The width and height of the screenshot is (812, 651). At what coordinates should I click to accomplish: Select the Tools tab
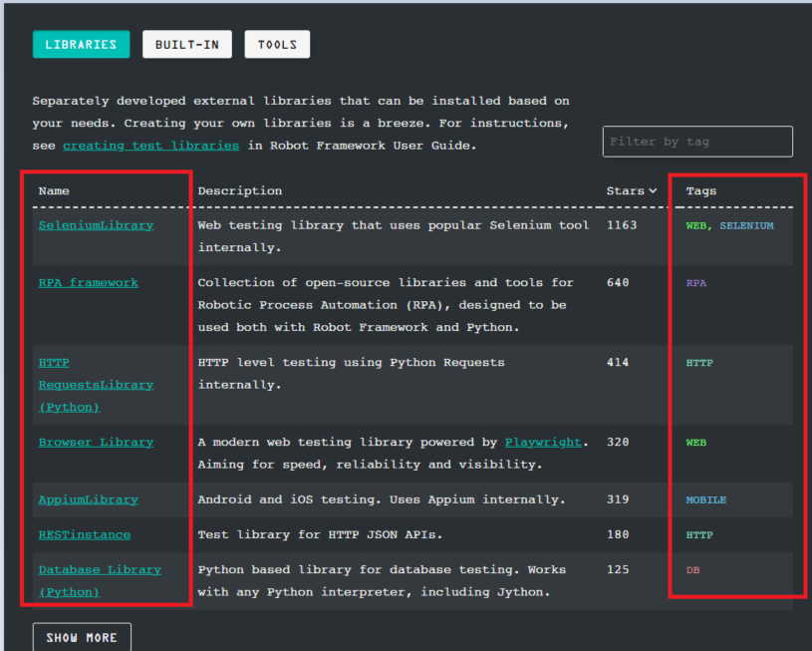(x=277, y=45)
